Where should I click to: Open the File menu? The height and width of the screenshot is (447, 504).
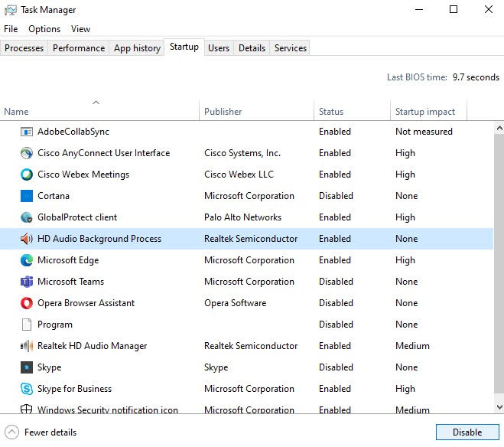pyautogui.click(x=11, y=29)
